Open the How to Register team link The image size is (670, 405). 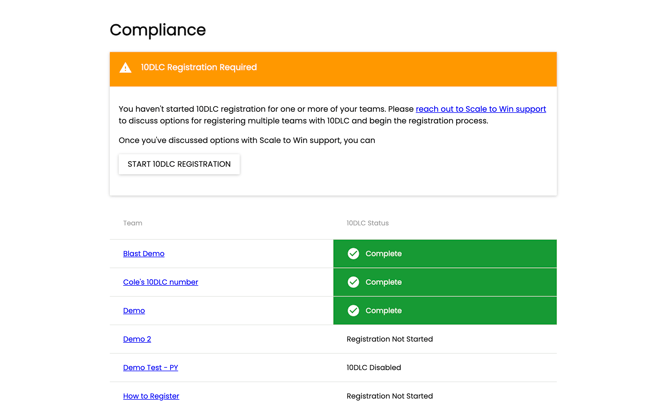pyautogui.click(x=151, y=396)
